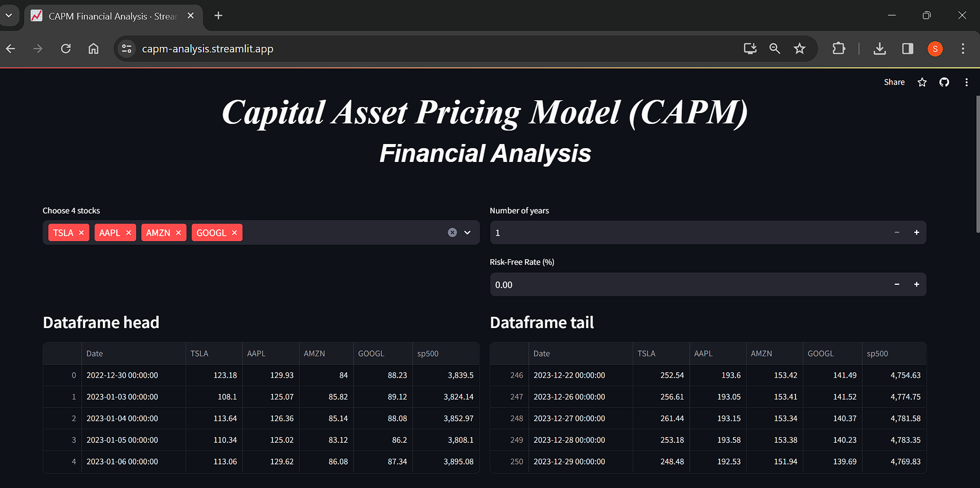Go forward in the browser
Viewport: 980px width, 488px height.
(38, 49)
